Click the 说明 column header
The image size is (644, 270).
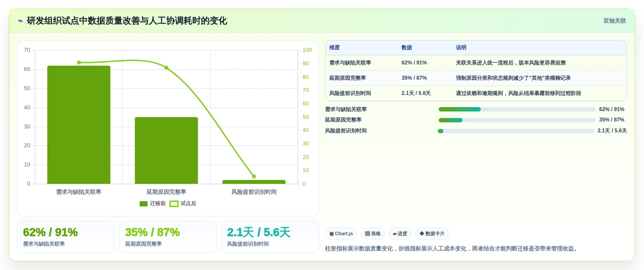click(x=461, y=47)
